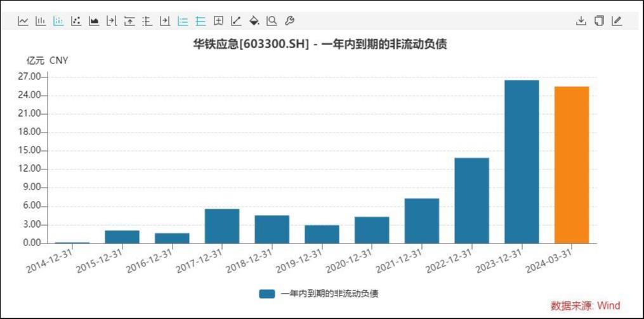644x319 pixels.
Task: Choose the scatter plot chart icon
Action: pos(76,21)
